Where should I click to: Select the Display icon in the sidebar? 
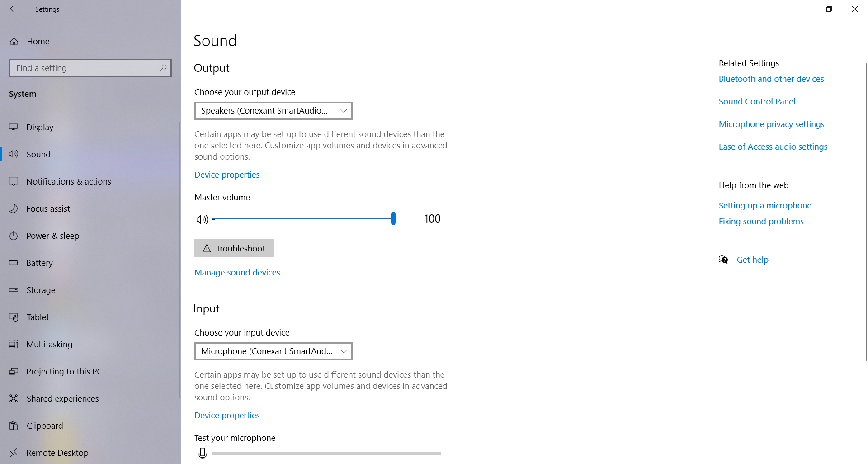[14, 127]
